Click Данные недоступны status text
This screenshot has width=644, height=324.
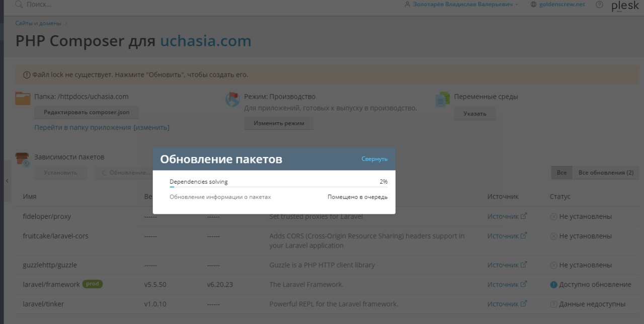[592, 304]
